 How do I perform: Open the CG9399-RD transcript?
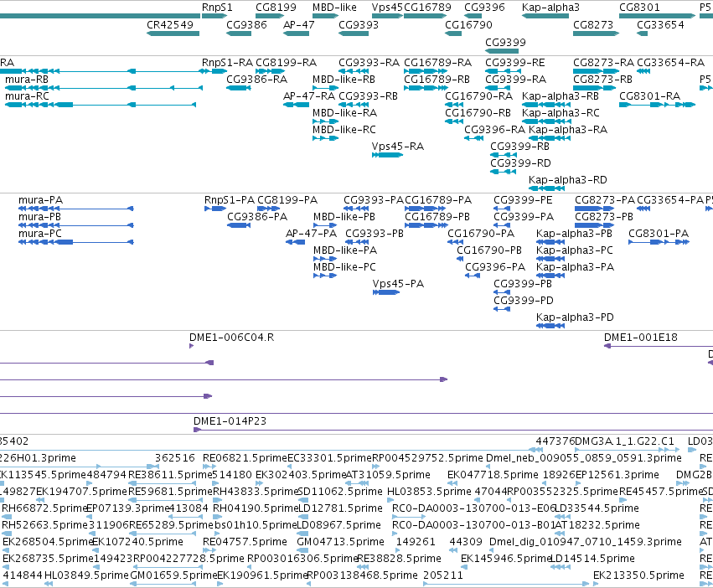click(503, 172)
